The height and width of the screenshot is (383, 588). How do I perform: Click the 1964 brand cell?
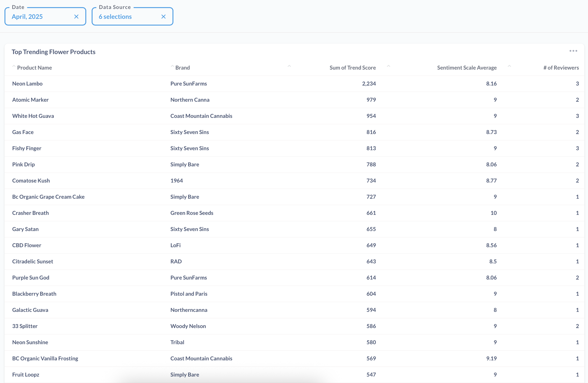tap(176, 180)
